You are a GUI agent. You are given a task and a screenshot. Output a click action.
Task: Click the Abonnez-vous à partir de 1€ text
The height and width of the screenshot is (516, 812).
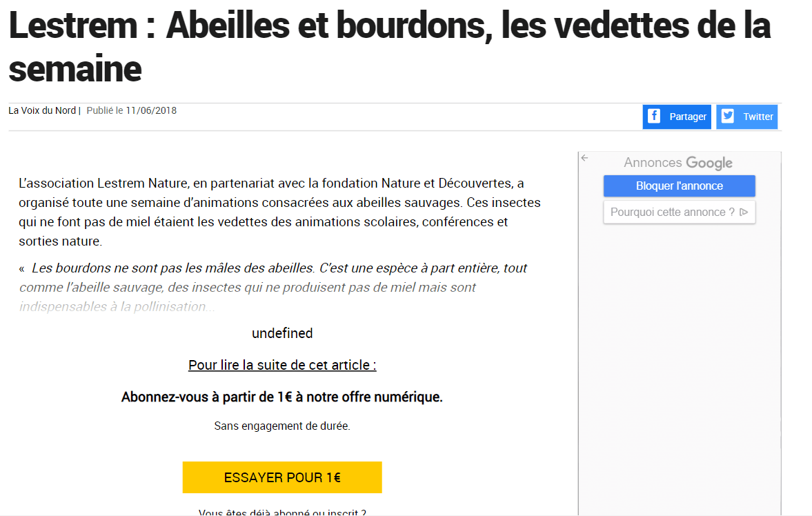[x=282, y=397]
